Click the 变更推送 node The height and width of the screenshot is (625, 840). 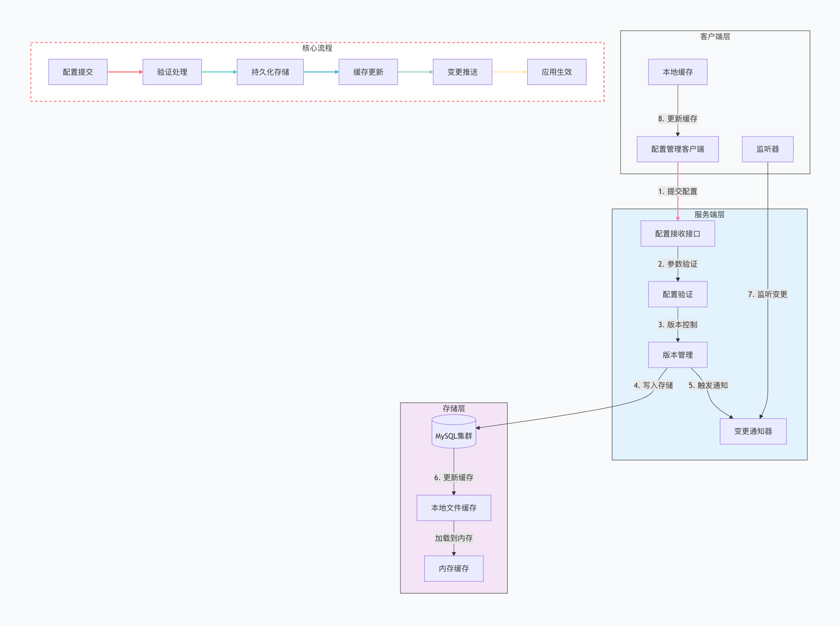pyautogui.click(x=462, y=72)
